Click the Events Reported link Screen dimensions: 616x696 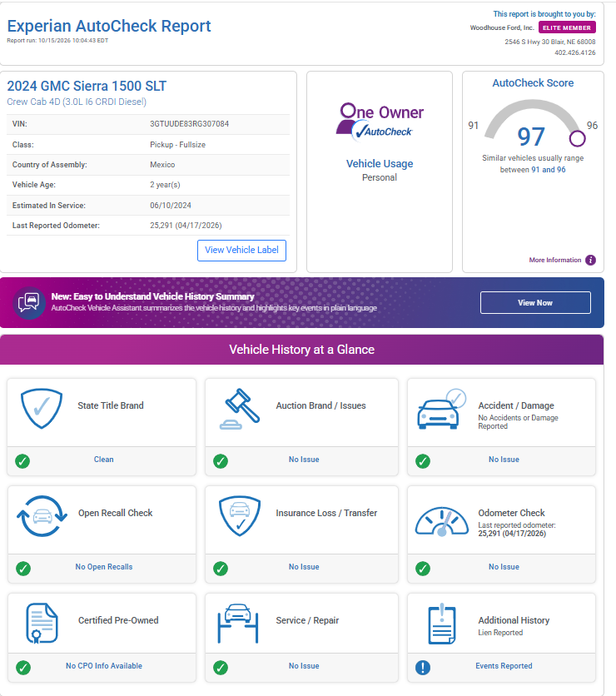(x=504, y=666)
